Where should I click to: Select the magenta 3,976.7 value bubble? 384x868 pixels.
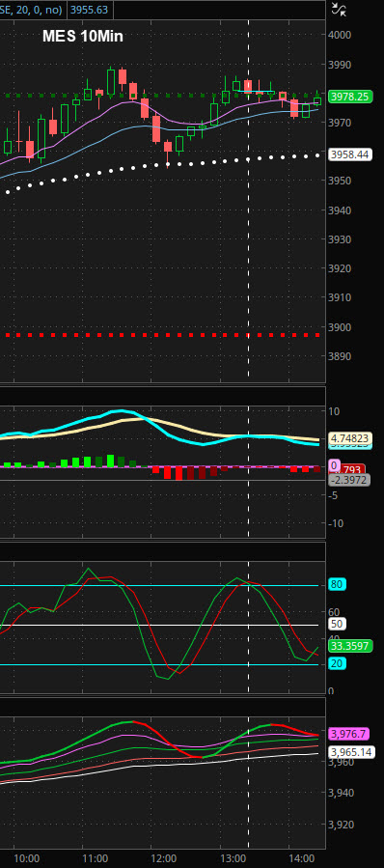click(349, 734)
